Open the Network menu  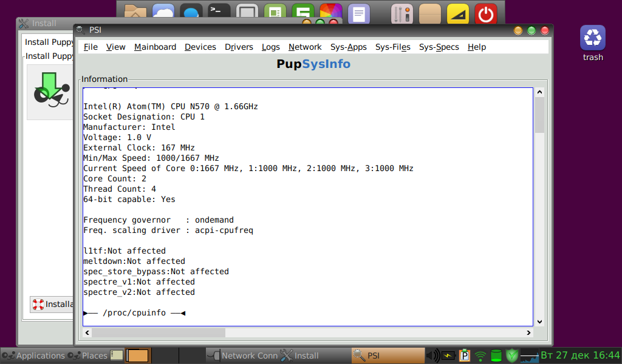point(305,47)
